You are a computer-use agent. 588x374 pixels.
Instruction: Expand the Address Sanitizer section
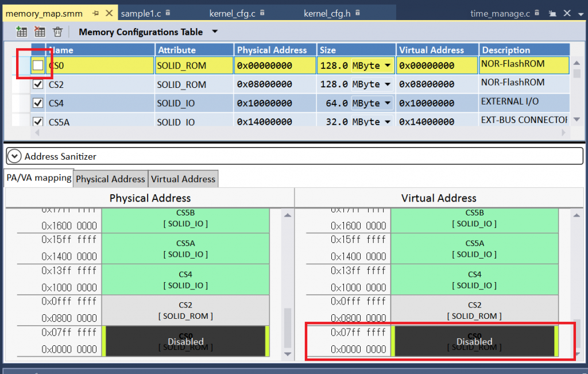pyautogui.click(x=14, y=156)
